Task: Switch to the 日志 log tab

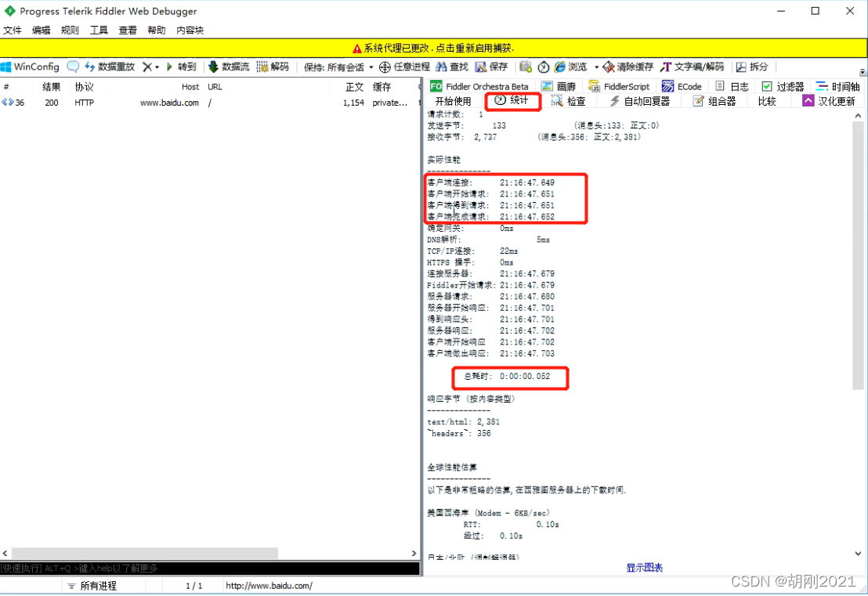Action: click(732, 86)
